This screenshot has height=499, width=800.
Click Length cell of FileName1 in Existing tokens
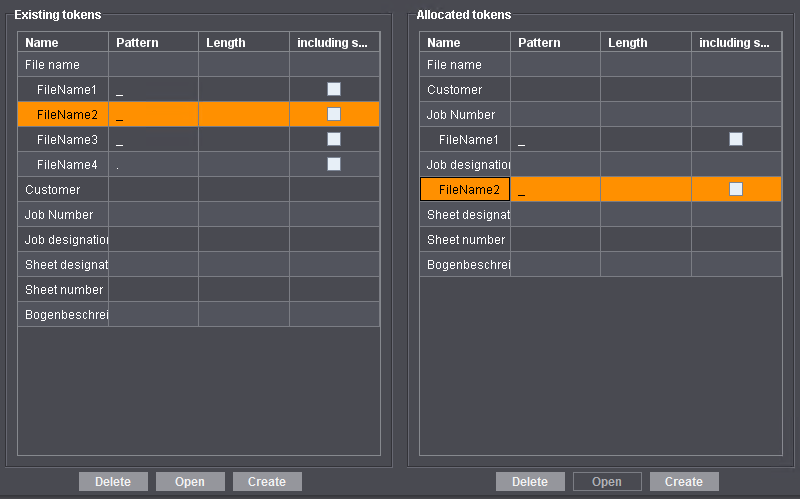click(244, 90)
